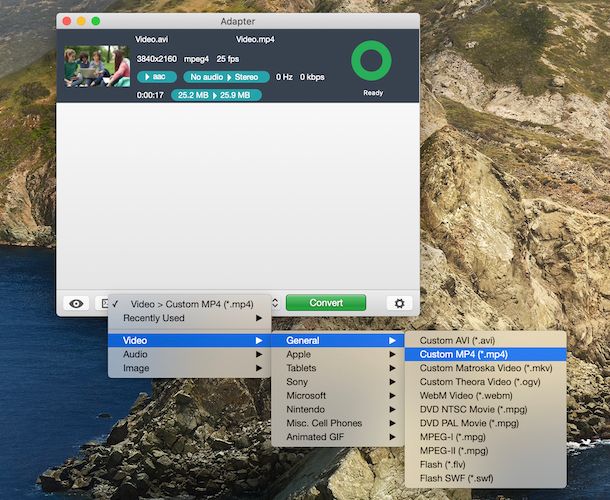Click the 3840x2160 resolution value
Screen dimensions: 610x500
(157, 59)
